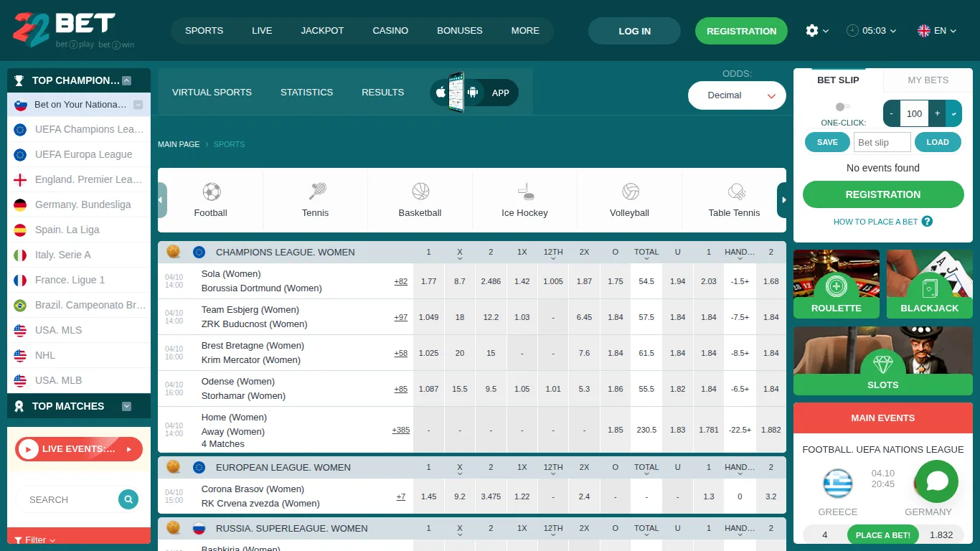This screenshot has width=980, height=551.
Task: Open the Slots casino tile
Action: [883, 361]
